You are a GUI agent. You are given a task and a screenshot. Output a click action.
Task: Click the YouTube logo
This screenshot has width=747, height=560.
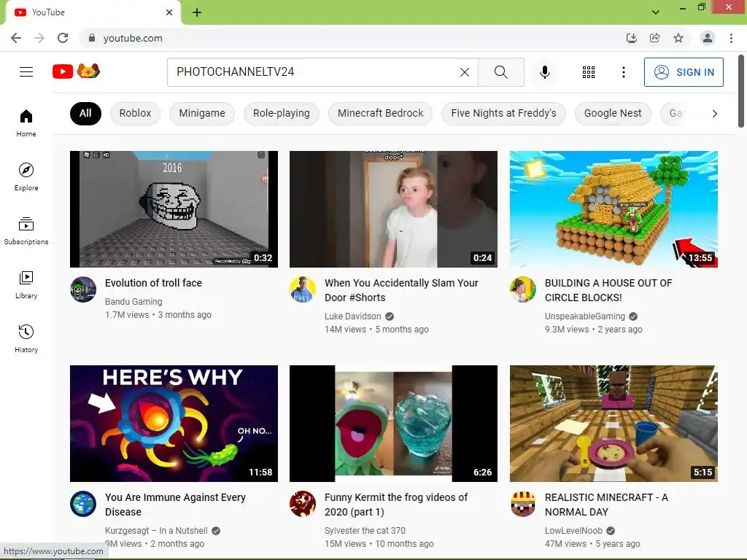pyautogui.click(x=76, y=71)
